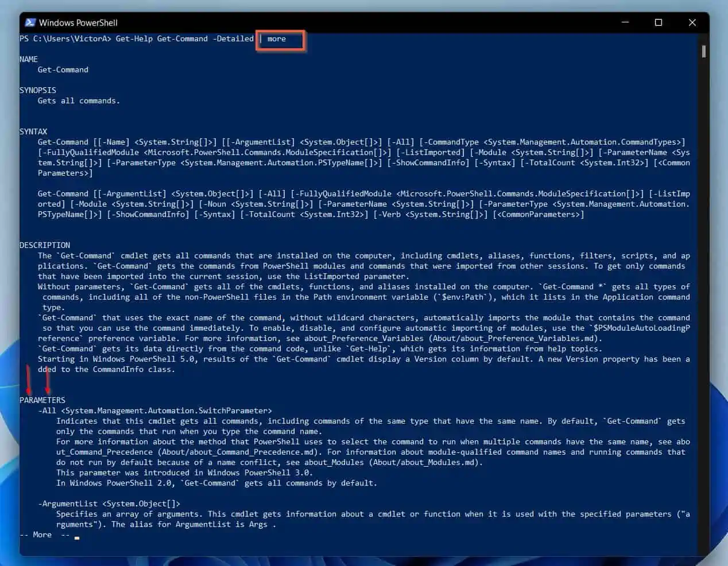Click the 'Gets all commands.' line
Screen dimensions: 728x566
[x=79, y=100]
